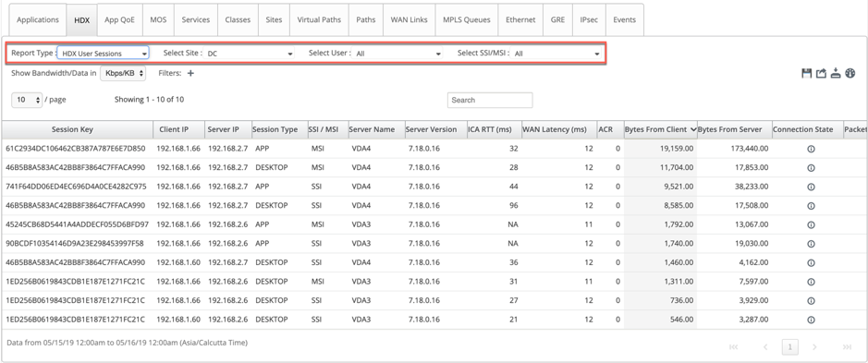
Task: Click connection state icon for session 90BCDF10354146D9A23E298453997F58
Action: pyautogui.click(x=811, y=244)
